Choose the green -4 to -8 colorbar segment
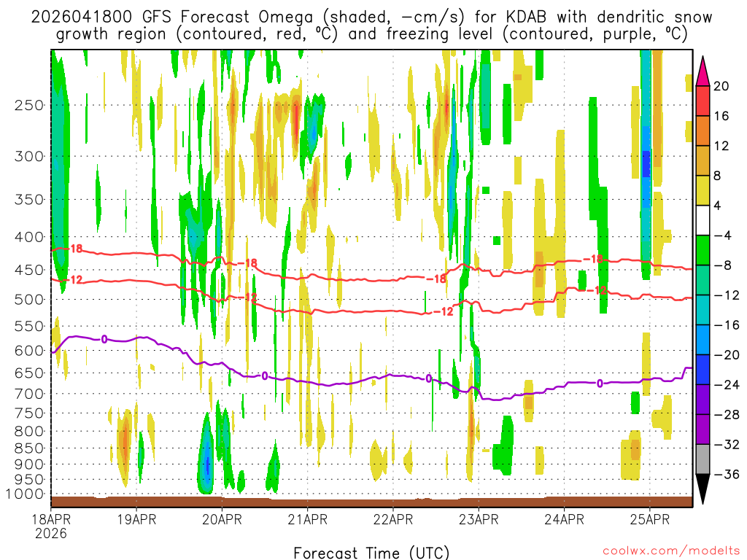The width and height of the screenshot is (747, 560). coord(703,251)
